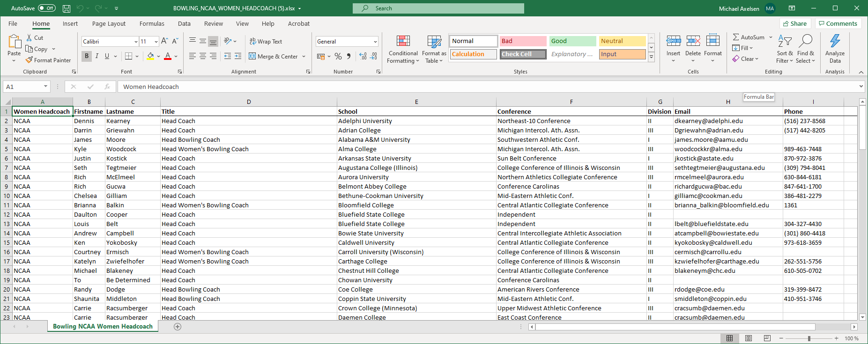Toggle right text alignment
Image resolution: width=868 pixels, height=344 pixels.
click(x=213, y=56)
